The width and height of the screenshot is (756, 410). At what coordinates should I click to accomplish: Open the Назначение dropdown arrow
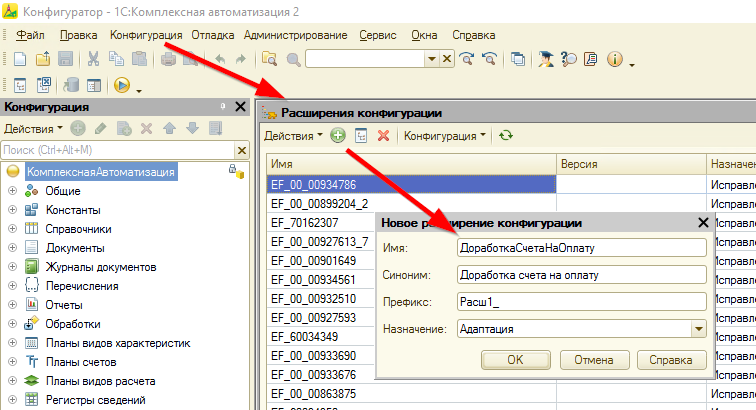click(698, 329)
